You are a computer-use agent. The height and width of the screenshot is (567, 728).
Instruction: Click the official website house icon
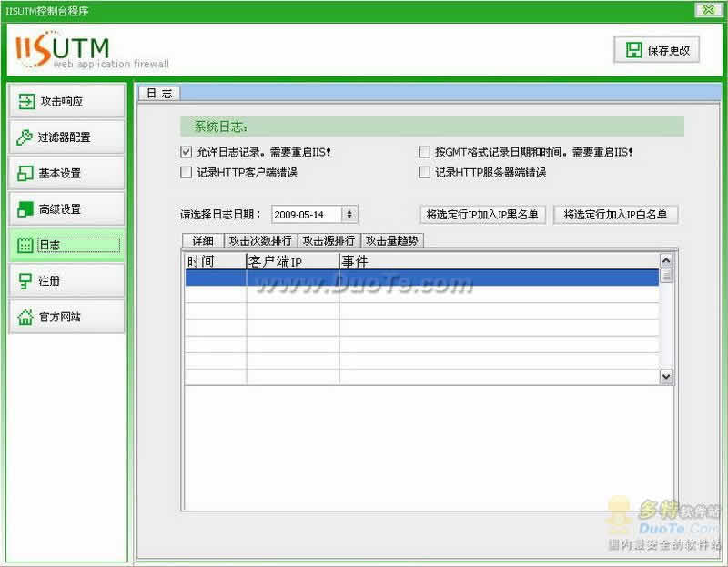25,317
